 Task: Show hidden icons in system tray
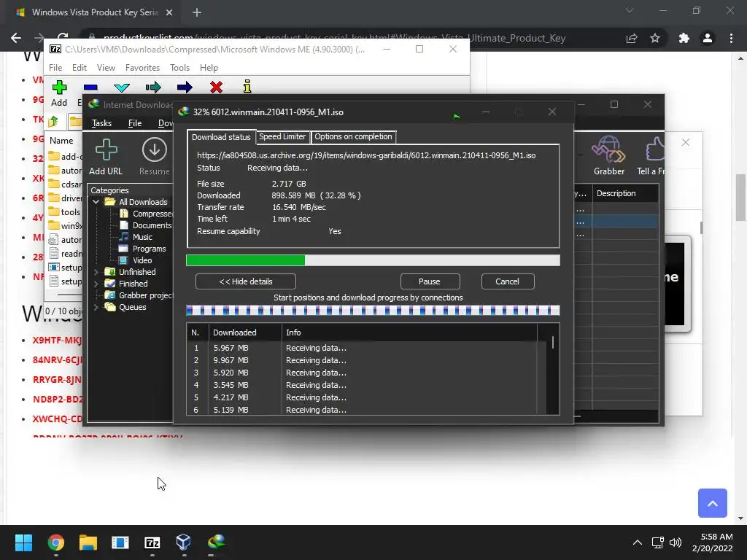point(637,542)
